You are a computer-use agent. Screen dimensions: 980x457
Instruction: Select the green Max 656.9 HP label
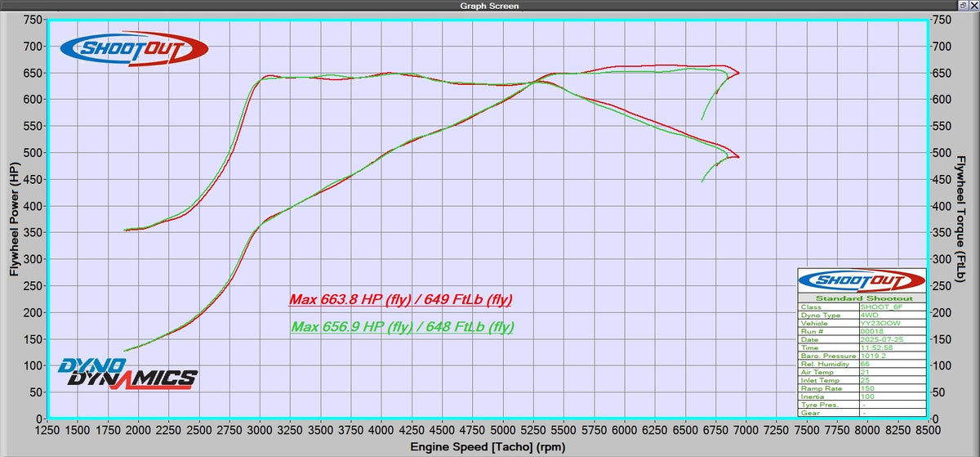[403, 327]
